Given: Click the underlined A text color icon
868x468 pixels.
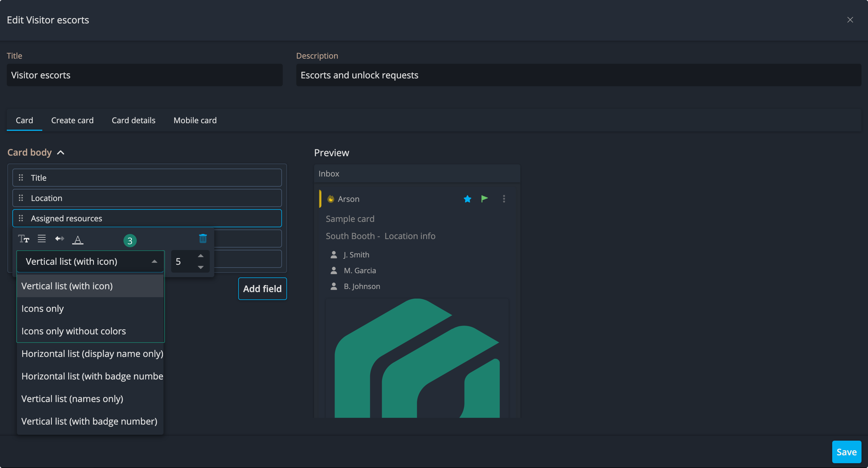Looking at the screenshot, I should tap(78, 239).
